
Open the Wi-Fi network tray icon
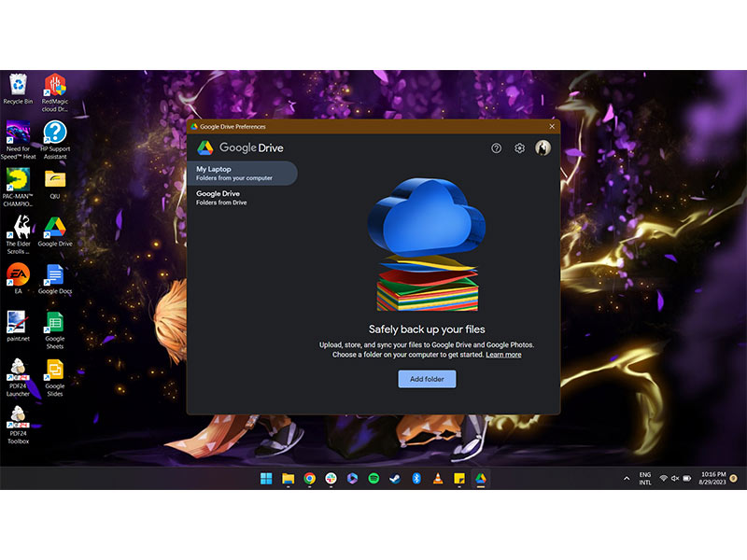(x=663, y=479)
